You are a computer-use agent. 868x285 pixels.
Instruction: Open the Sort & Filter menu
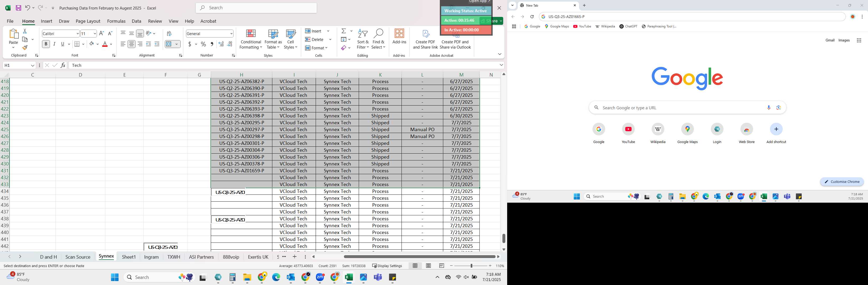pyautogui.click(x=363, y=39)
